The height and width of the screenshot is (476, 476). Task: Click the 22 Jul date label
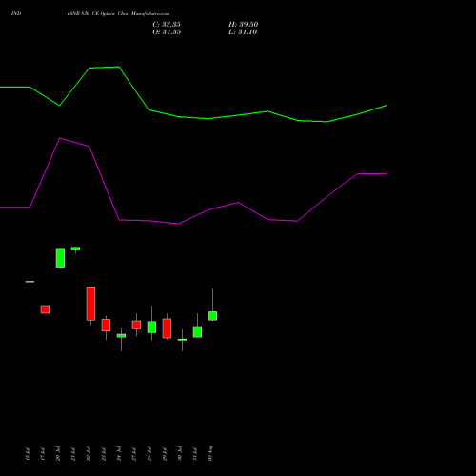pyautogui.click(x=89, y=454)
